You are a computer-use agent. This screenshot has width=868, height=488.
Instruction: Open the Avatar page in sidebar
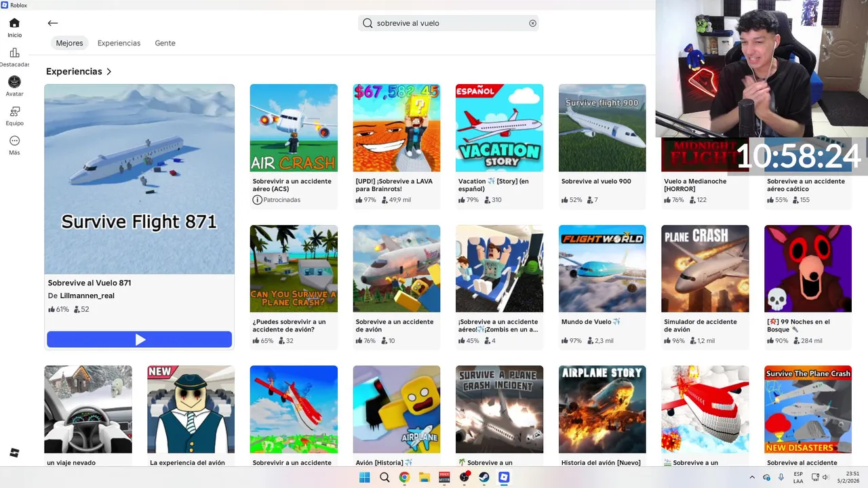[14, 86]
